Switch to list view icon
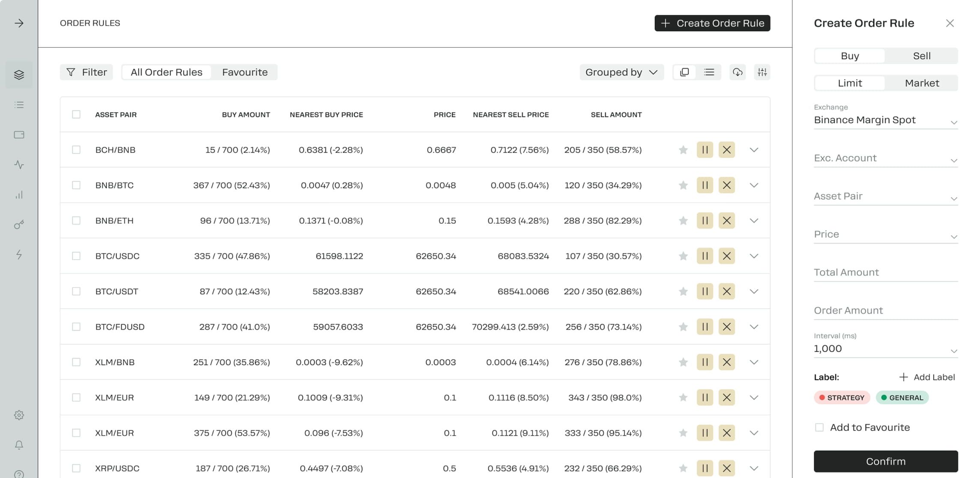The height and width of the screenshot is (478, 980). click(709, 72)
